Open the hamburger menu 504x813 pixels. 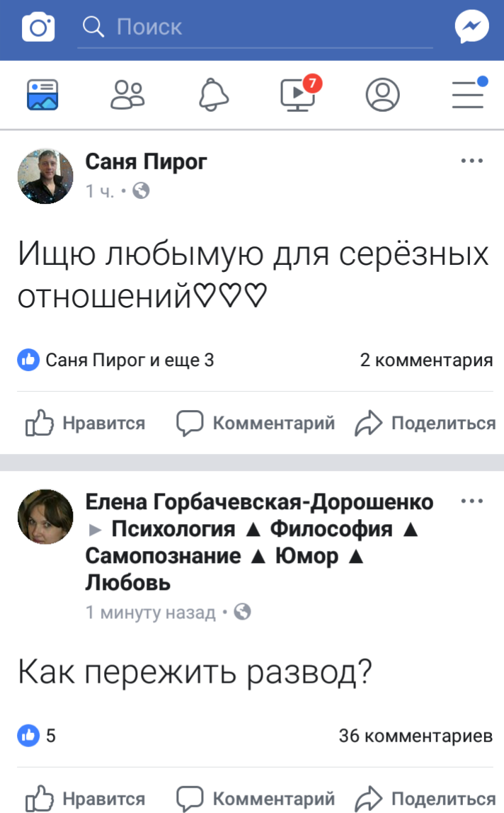coord(468,95)
